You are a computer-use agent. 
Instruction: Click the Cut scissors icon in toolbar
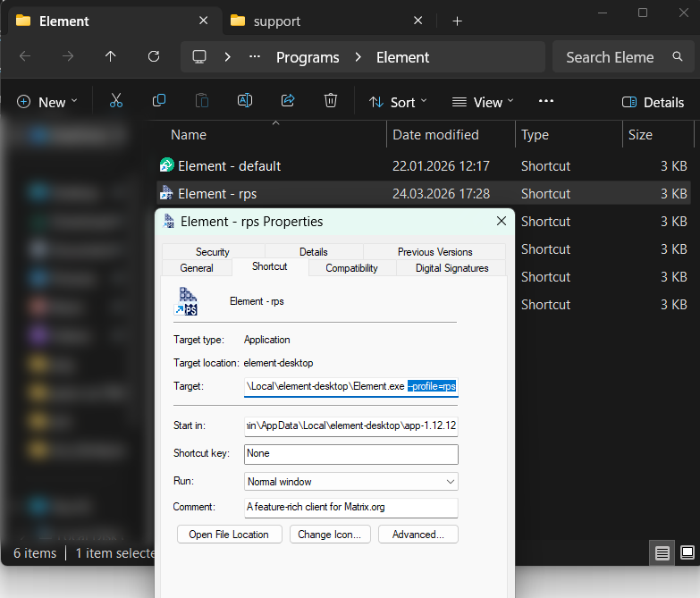[x=115, y=102]
